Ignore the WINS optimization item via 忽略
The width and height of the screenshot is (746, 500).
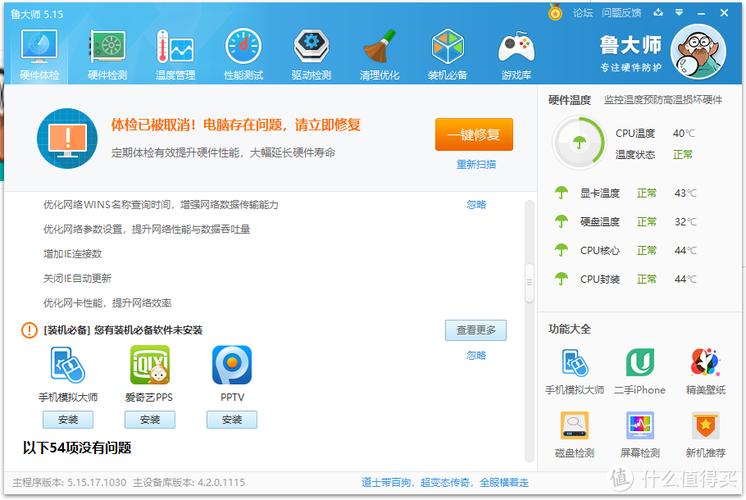click(476, 205)
